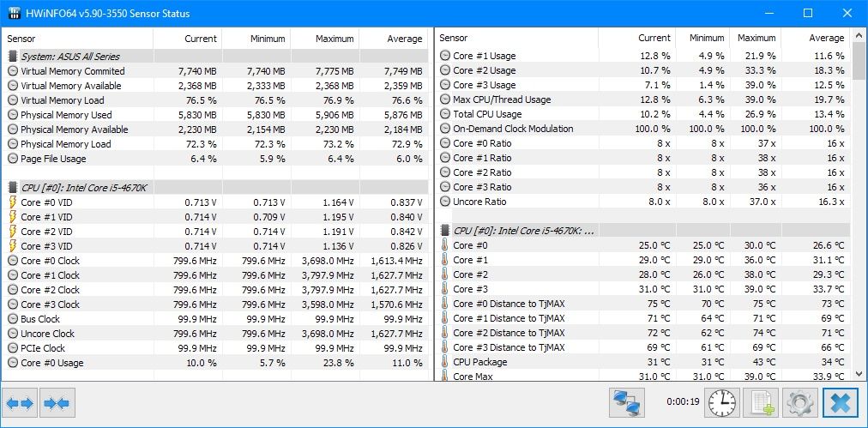Select the Max CPU/Thread Usage row
Screen dimensions: 868x428
point(642,99)
